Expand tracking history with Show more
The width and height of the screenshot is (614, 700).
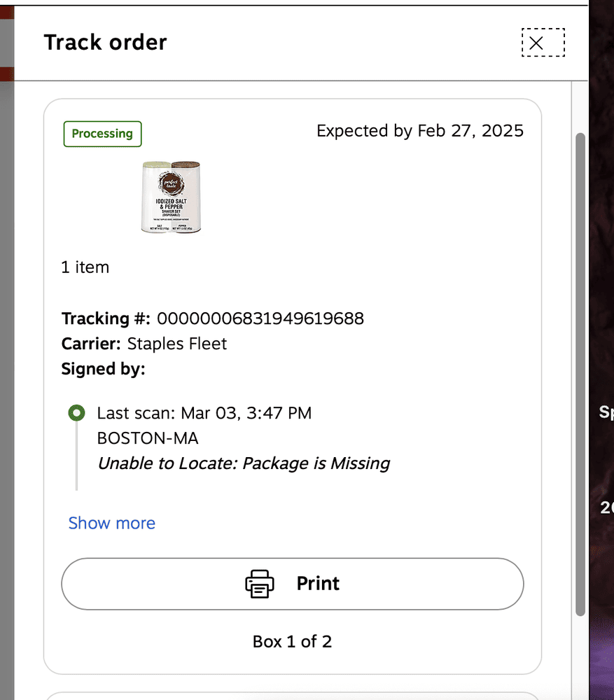[x=111, y=523]
